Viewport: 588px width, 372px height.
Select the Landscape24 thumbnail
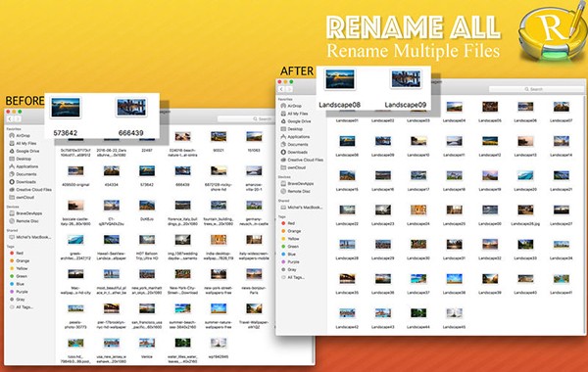418,209
